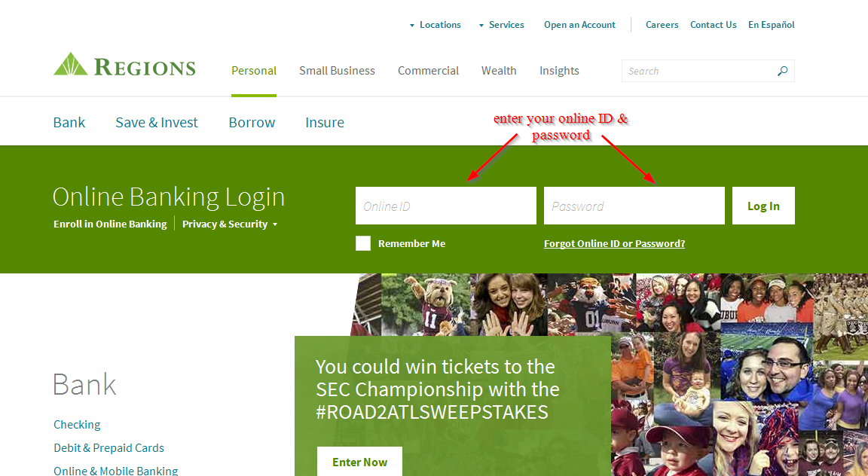Focus the Search box
The image size is (868, 476).
698,71
